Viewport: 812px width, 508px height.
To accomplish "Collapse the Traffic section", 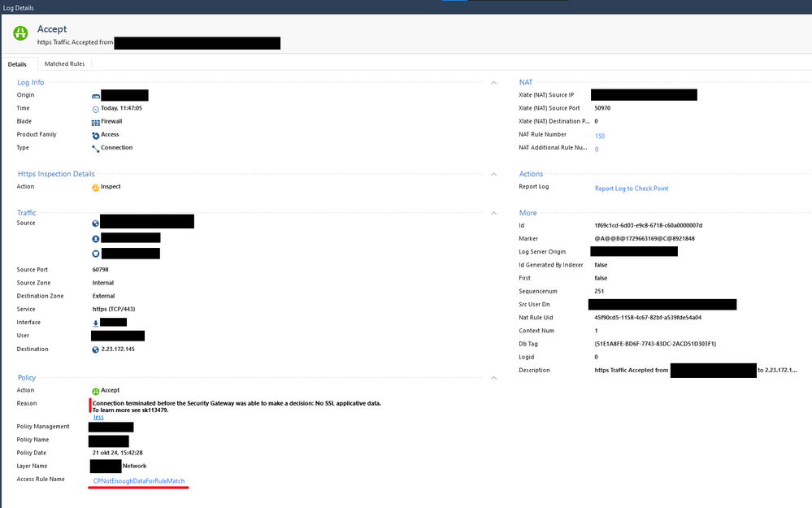I will 493,213.
